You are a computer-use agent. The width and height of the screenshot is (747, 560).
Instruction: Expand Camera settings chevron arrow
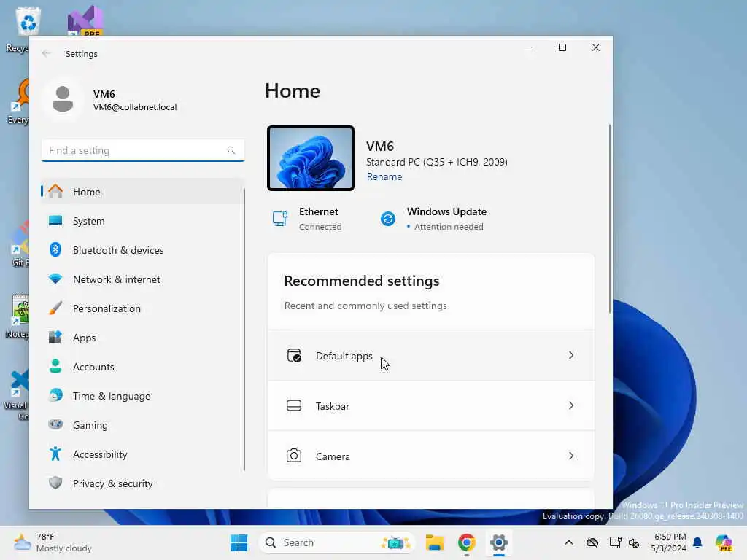[x=570, y=456]
